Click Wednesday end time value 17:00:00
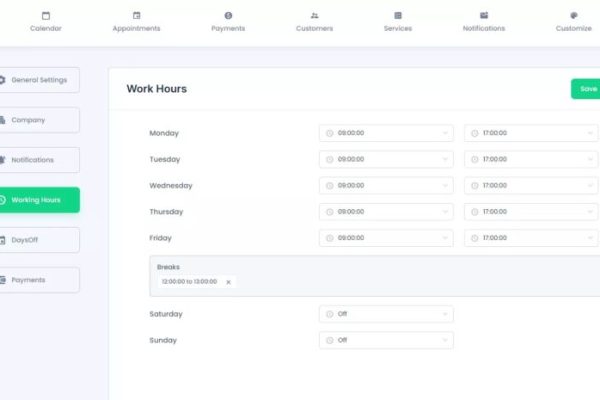The height and width of the screenshot is (400, 600). pyautogui.click(x=495, y=185)
